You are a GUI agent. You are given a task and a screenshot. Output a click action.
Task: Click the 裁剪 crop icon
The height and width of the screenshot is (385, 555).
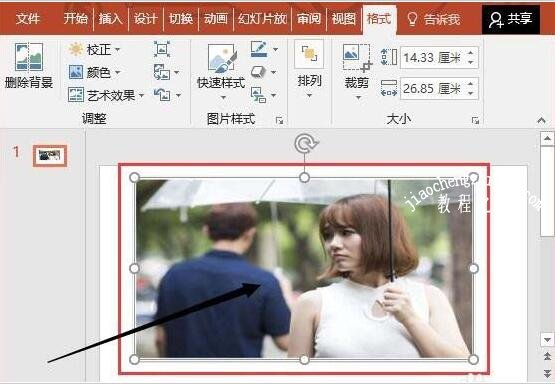tap(357, 58)
